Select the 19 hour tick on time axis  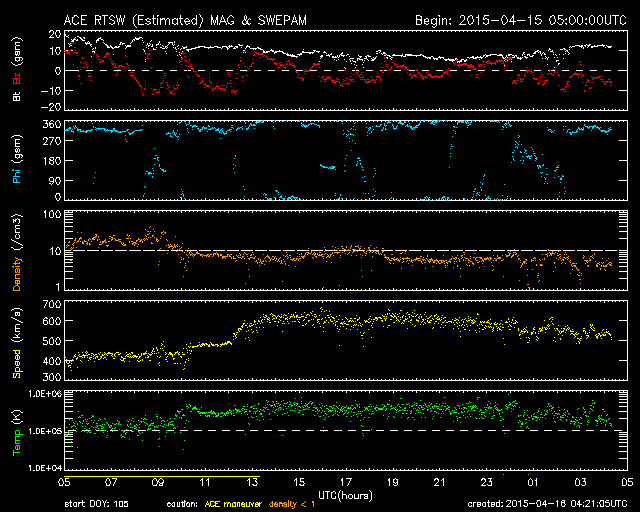pos(393,481)
